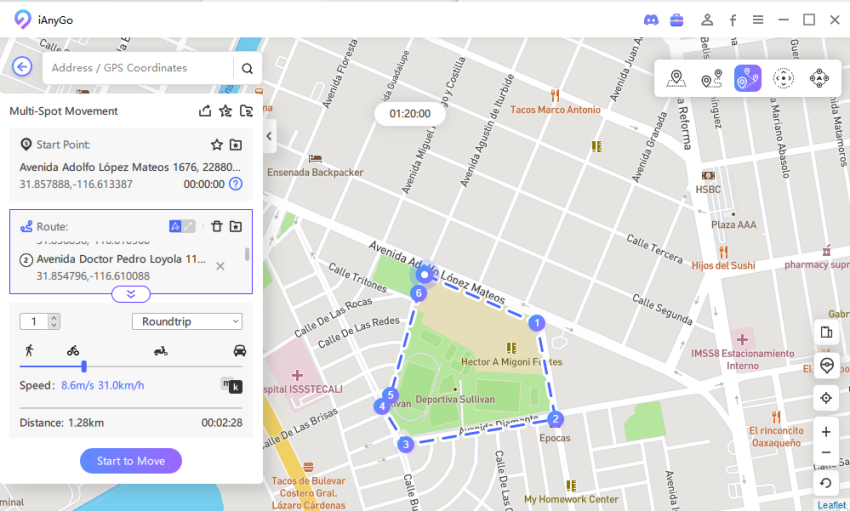Select the single-spot teleport mode icon
850x511 pixels.
click(676, 79)
